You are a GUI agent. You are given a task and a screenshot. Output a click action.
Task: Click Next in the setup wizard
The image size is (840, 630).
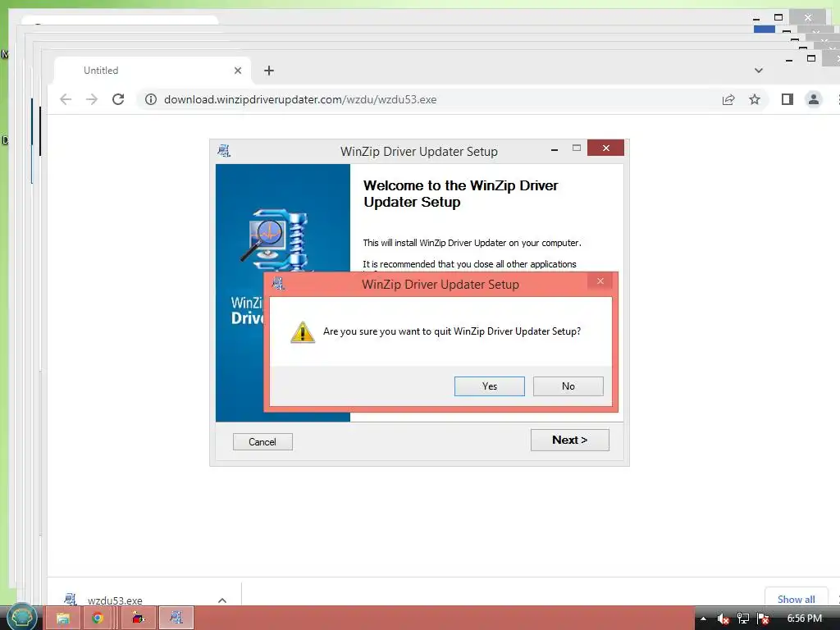pos(569,440)
